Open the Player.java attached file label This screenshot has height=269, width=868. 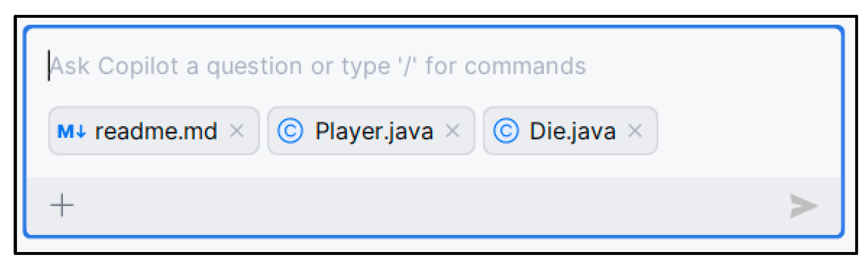click(374, 132)
